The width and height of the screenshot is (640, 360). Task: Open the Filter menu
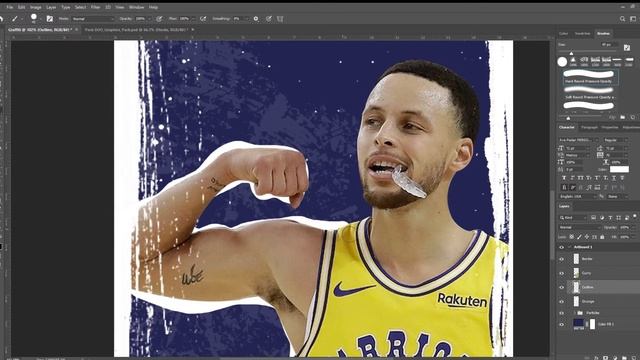pyautogui.click(x=96, y=7)
